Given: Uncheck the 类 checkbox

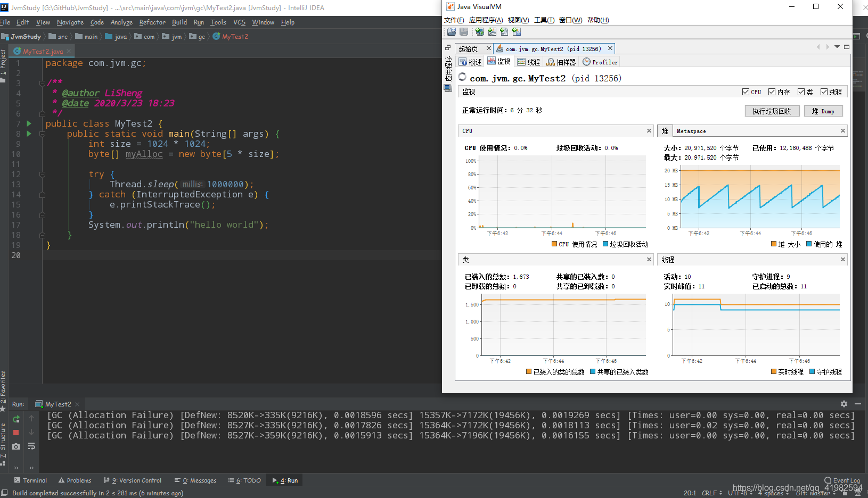Looking at the screenshot, I should [x=801, y=92].
